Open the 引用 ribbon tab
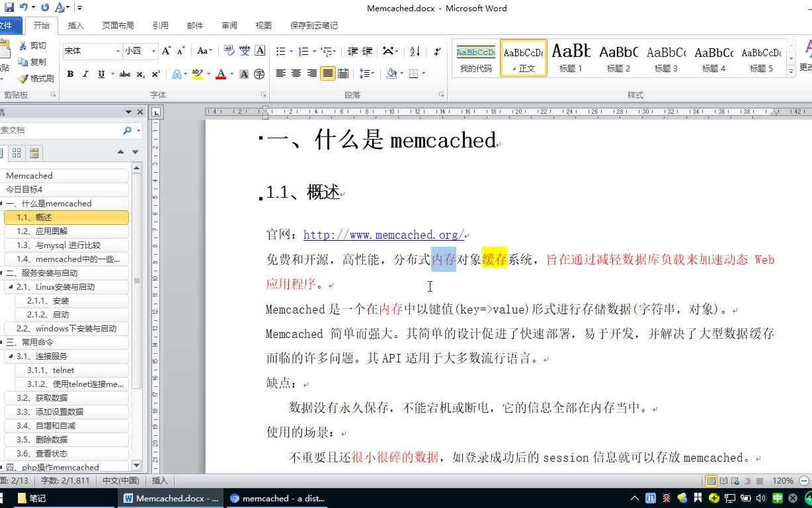The image size is (812, 508). (160, 25)
